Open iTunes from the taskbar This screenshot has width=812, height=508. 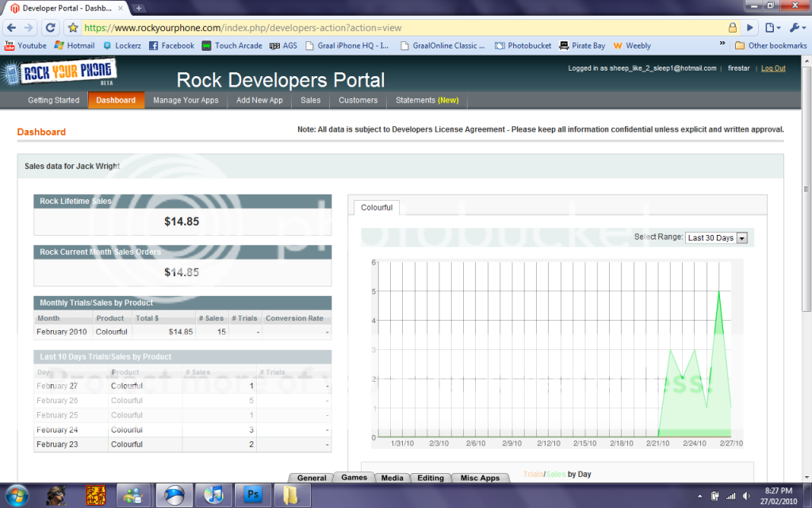click(213, 495)
